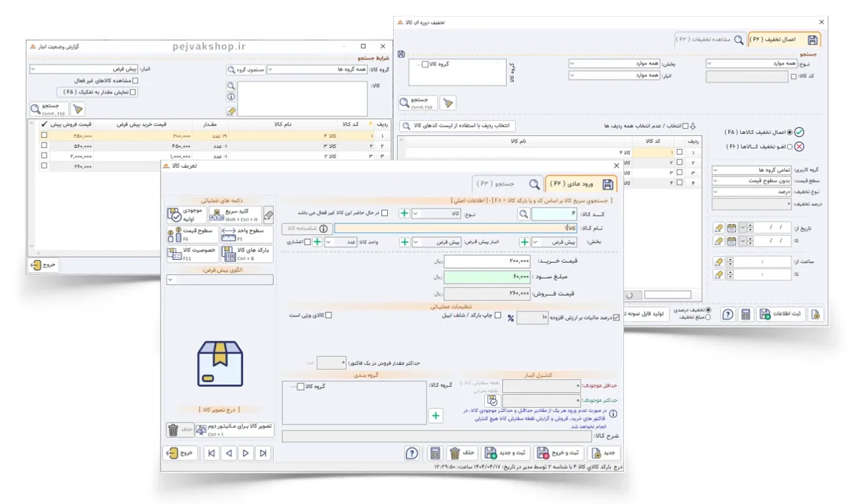The width and height of the screenshot is (862, 504).
Task: Click the magnifier beside the کد کالا field
Action: tap(523, 214)
